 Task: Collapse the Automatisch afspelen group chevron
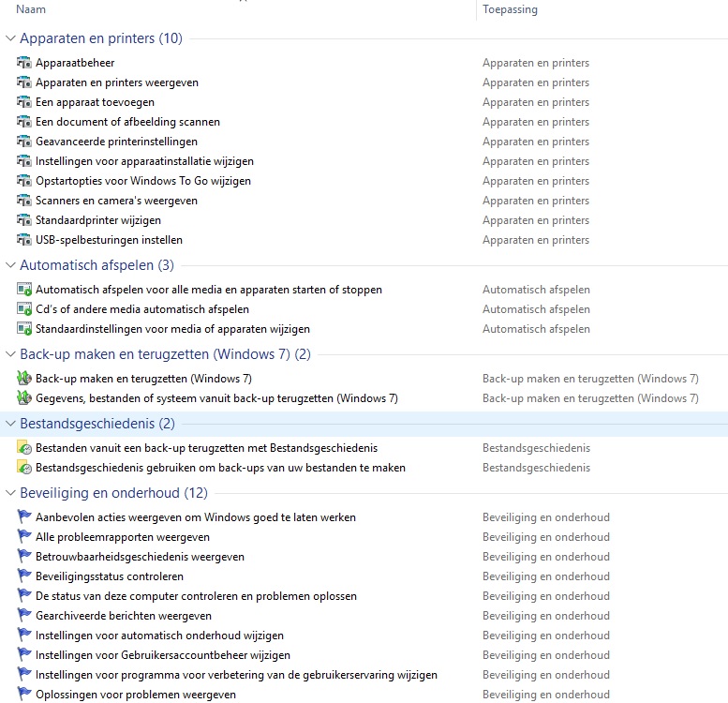tap(10, 265)
